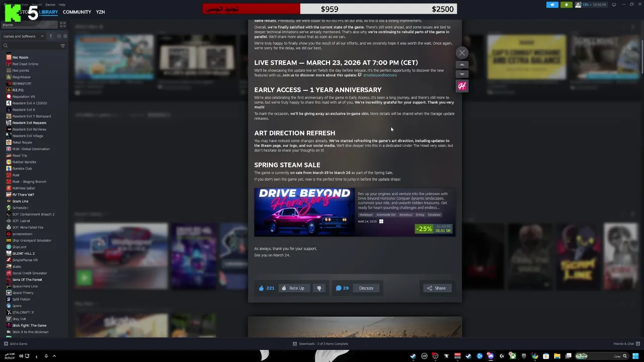Select R.E.P.O. in the library list

[18, 90]
